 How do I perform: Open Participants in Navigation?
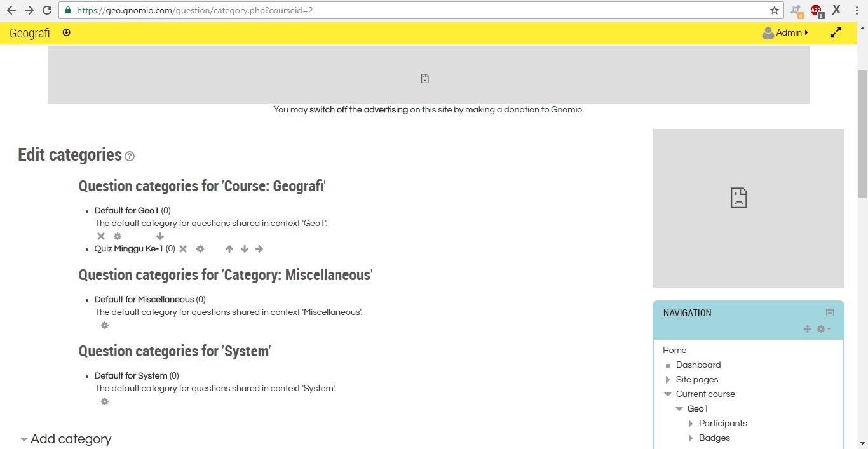pos(723,423)
